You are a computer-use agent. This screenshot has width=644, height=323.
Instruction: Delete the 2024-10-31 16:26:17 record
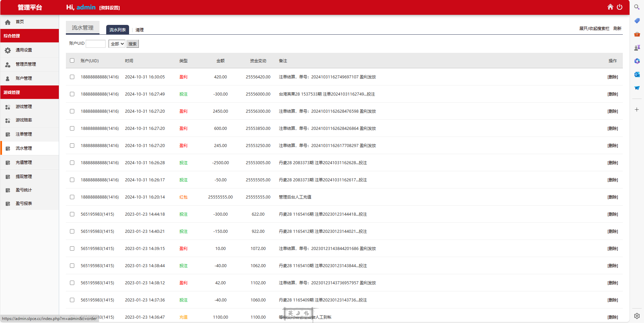pos(612,180)
